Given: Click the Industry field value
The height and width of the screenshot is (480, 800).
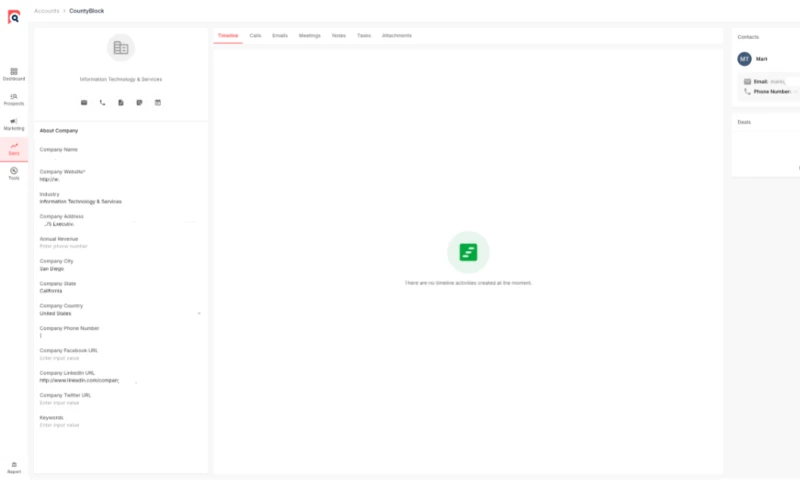Looking at the screenshot, I should (x=81, y=201).
